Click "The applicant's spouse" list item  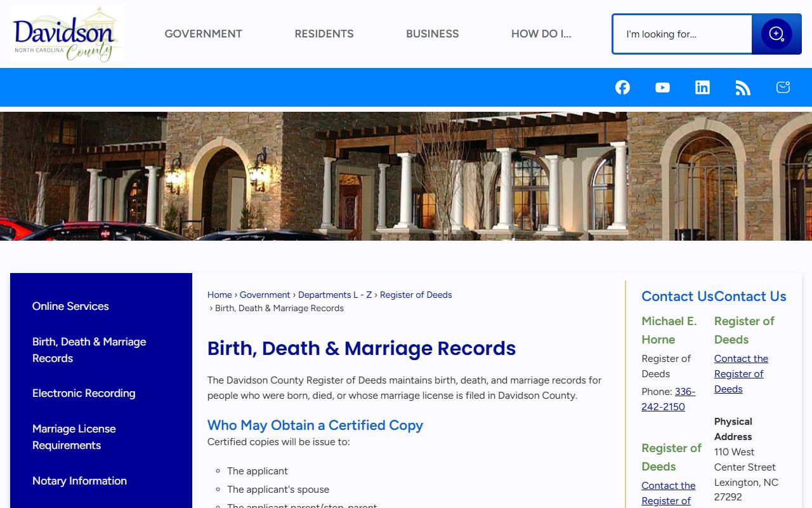[278, 489]
